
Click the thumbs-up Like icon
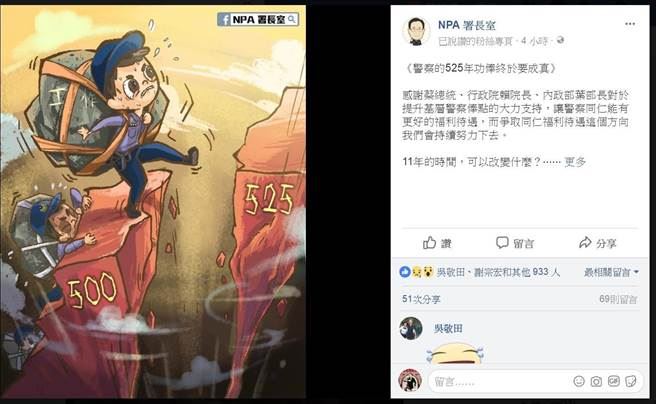click(x=429, y=243)
